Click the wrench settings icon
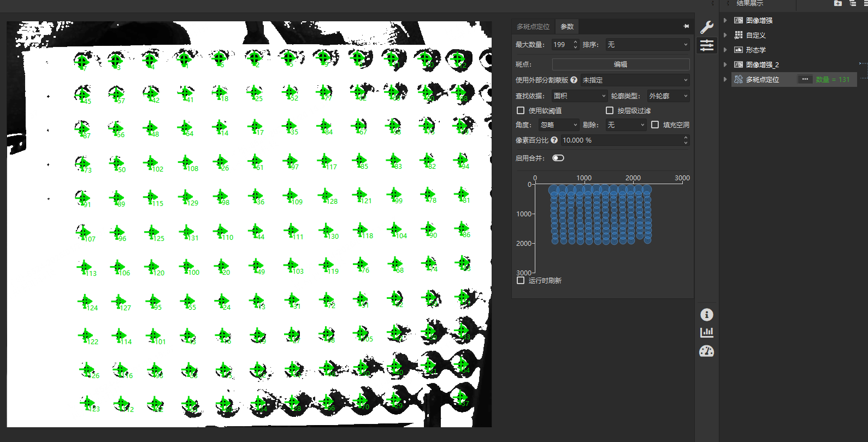The image size is (868, 442). [x=707, y=27]
